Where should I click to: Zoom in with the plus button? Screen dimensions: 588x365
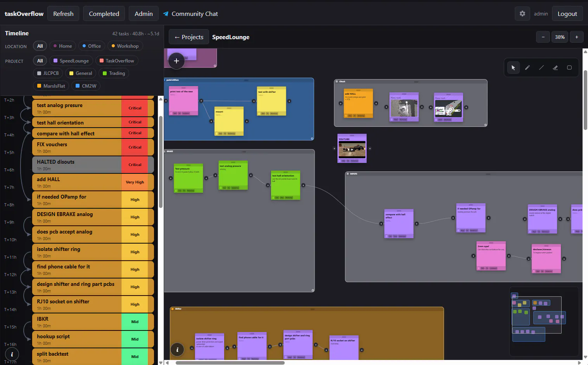577,37
